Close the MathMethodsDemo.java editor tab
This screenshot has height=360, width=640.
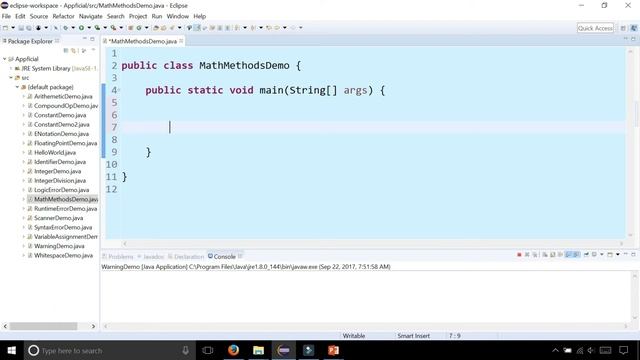(x=181, y=41)
